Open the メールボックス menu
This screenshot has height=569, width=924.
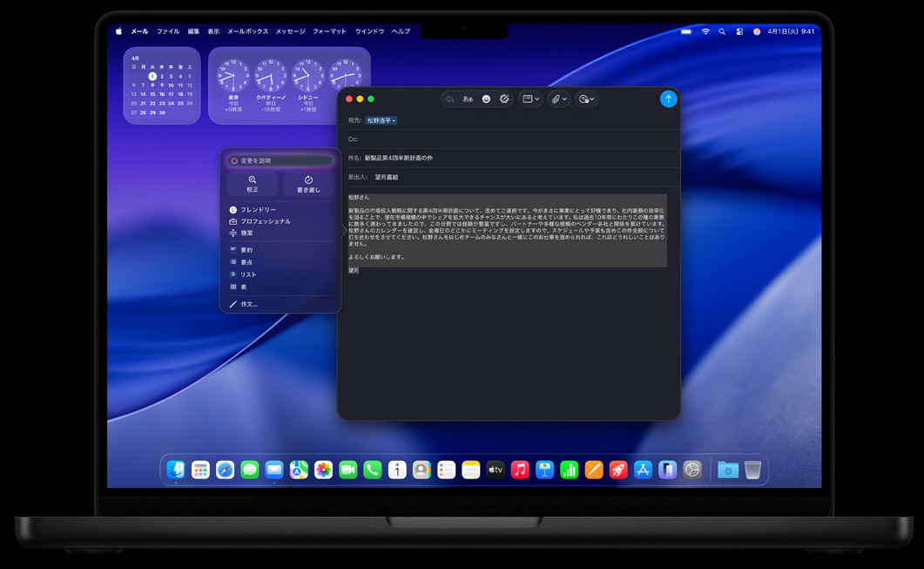tap(247, 31)
